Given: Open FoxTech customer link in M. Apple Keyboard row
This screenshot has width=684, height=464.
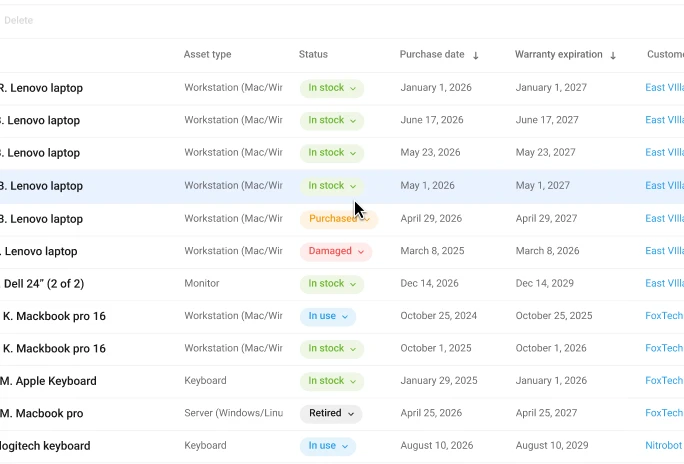Looking at the screenshot, I should (x=664, y=381).
